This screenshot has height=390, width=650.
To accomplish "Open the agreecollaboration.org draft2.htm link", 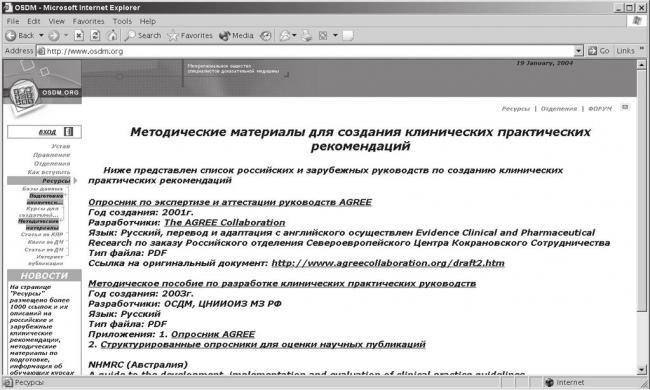I will pyautogui.click(x=388, y=263).
